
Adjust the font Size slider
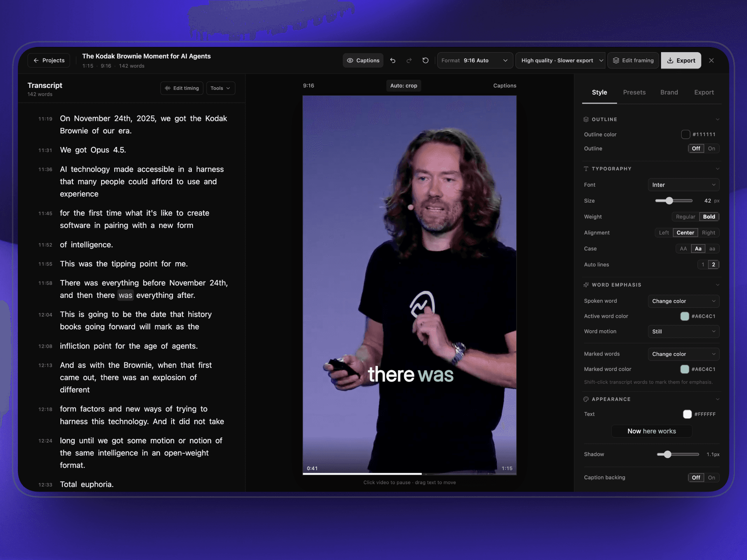click(x=674, y=201)
